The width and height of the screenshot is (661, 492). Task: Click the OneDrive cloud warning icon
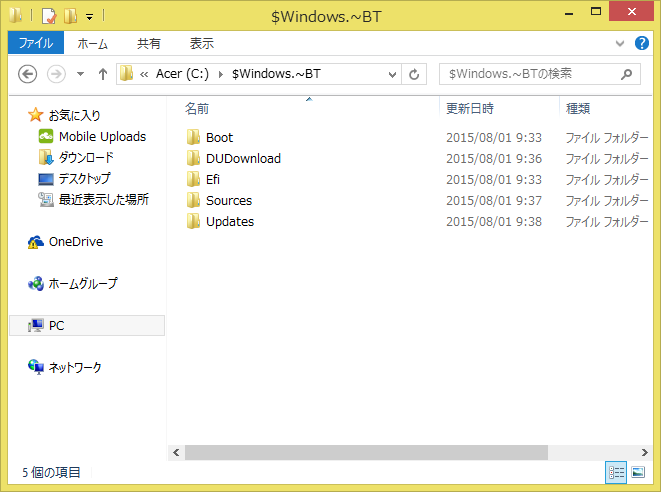click(x=35, y=242)
